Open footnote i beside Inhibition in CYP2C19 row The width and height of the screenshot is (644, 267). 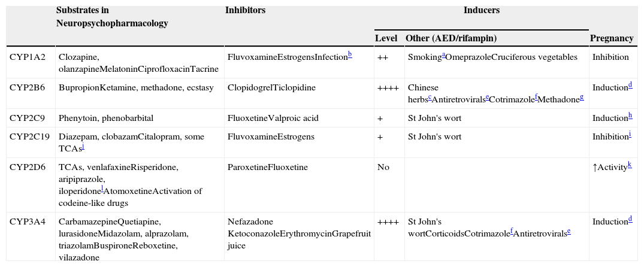click(630, 134)
